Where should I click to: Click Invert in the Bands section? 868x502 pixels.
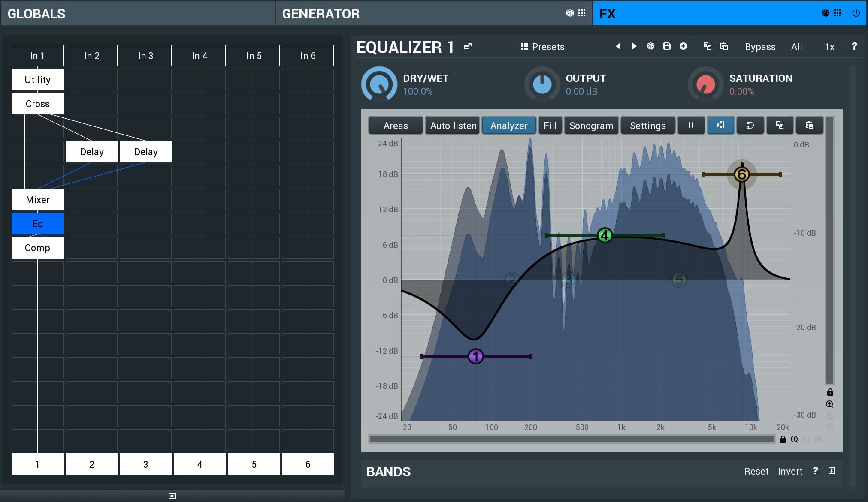[x=790, y=471]
